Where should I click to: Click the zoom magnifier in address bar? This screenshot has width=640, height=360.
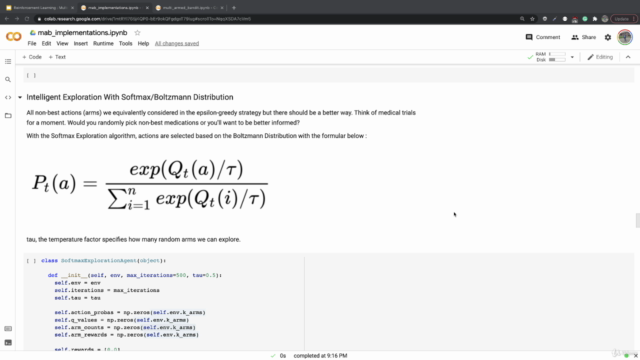[522, 19]
